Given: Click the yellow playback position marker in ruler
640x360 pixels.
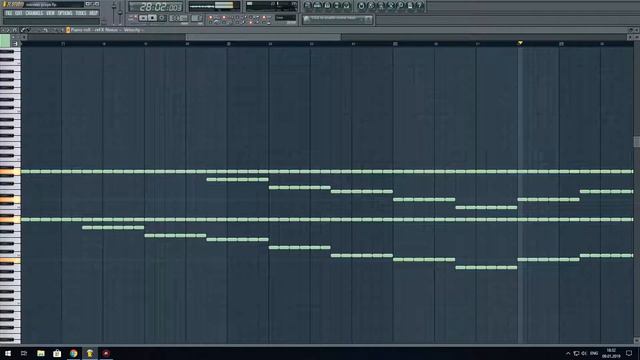Looking at the screenshot, I should (520, 42).
